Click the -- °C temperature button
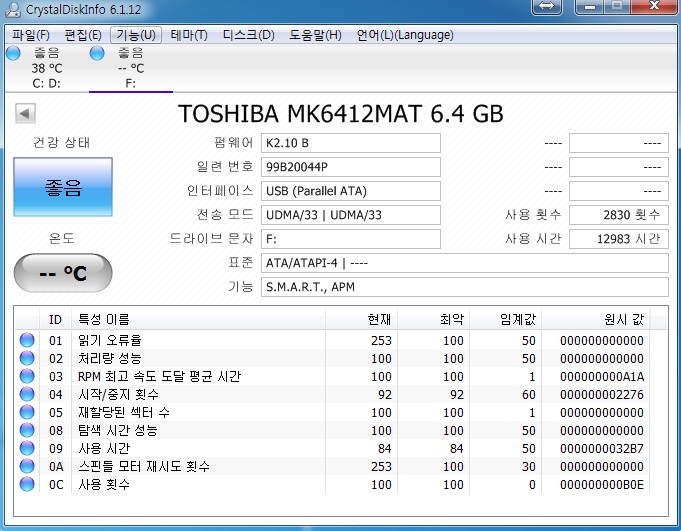 [63, 273]
